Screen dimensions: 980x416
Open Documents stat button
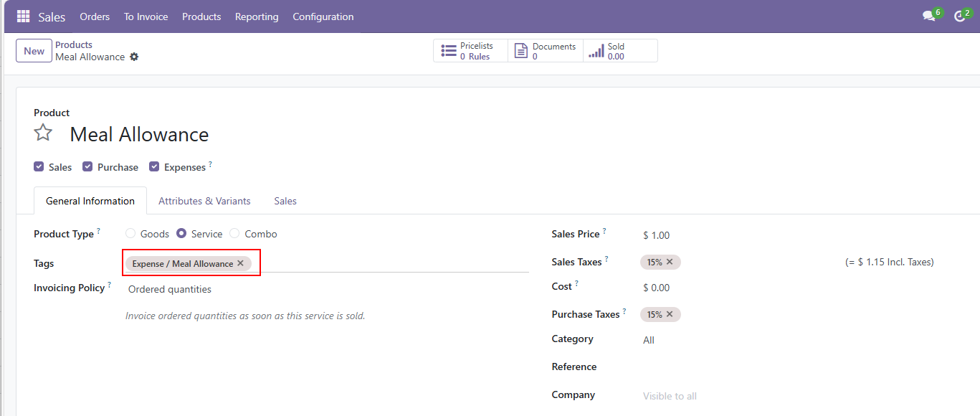point(546,51)
